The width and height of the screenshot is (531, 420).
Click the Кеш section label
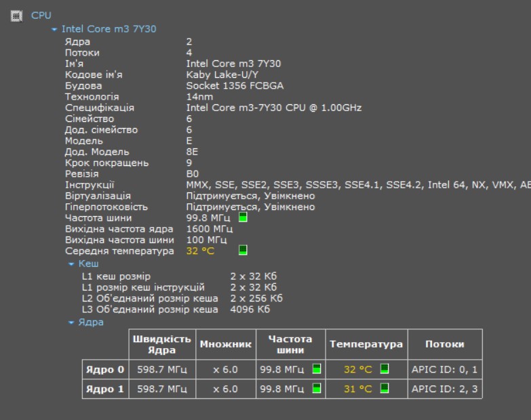(88, 264)
